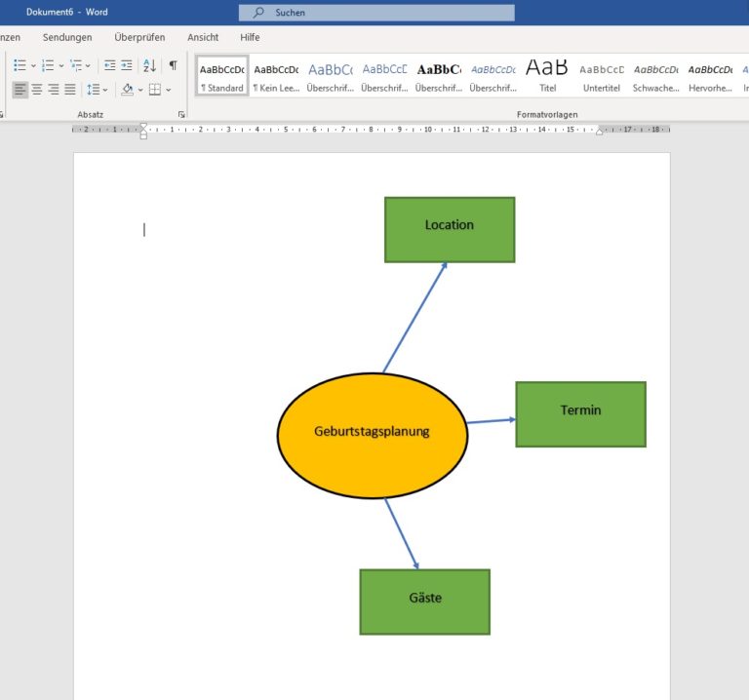Toggle the show paragraph marks button
The width and height of the screenshot is (749, 700).
pos(173,65)
